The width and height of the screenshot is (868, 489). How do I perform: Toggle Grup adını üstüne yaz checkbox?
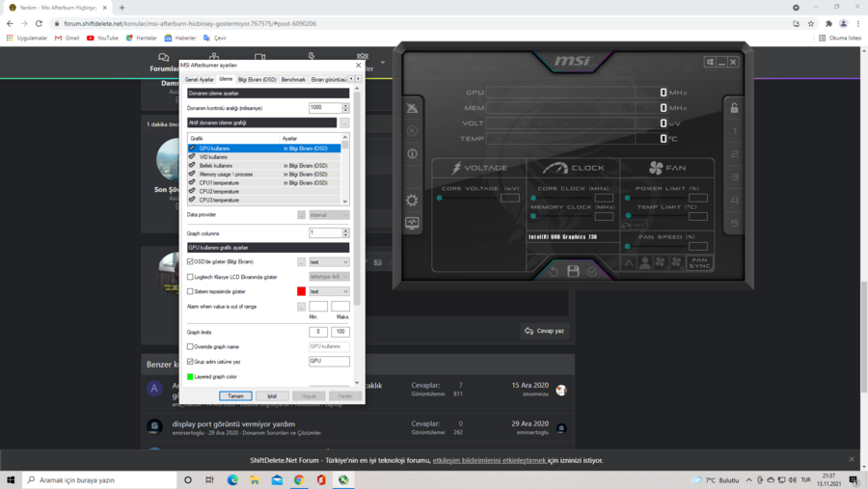pos(190,362)
